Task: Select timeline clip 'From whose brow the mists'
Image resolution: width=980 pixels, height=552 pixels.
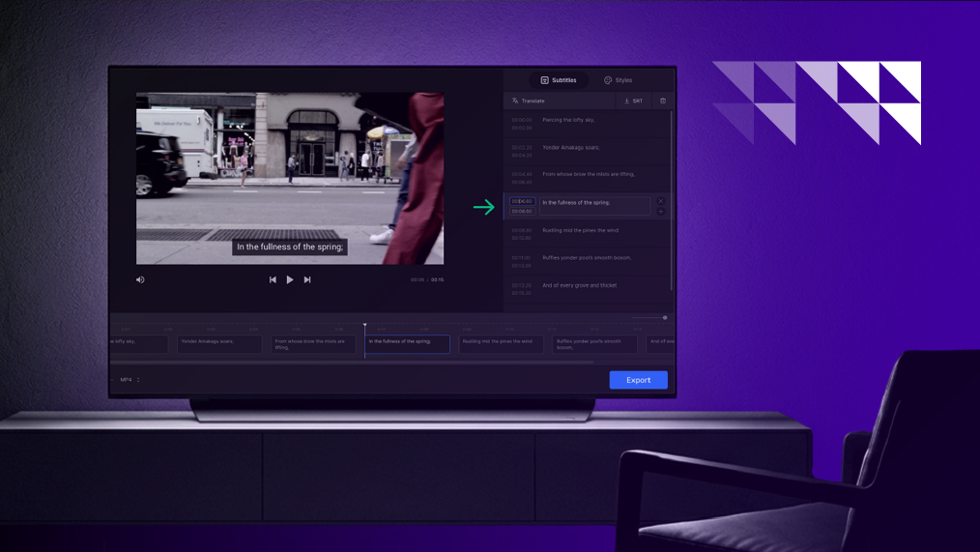Action: pos(313,344)
